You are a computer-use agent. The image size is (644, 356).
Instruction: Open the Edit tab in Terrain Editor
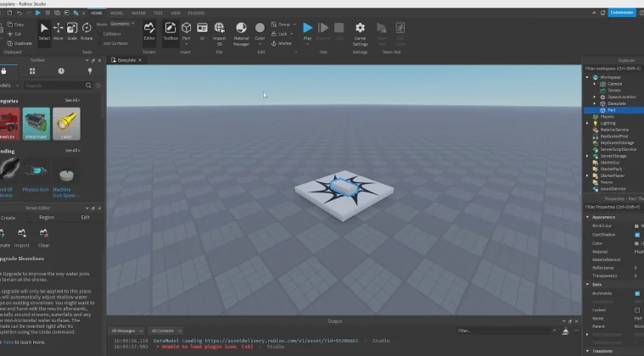pyautogui.click(x=85, y=217)
